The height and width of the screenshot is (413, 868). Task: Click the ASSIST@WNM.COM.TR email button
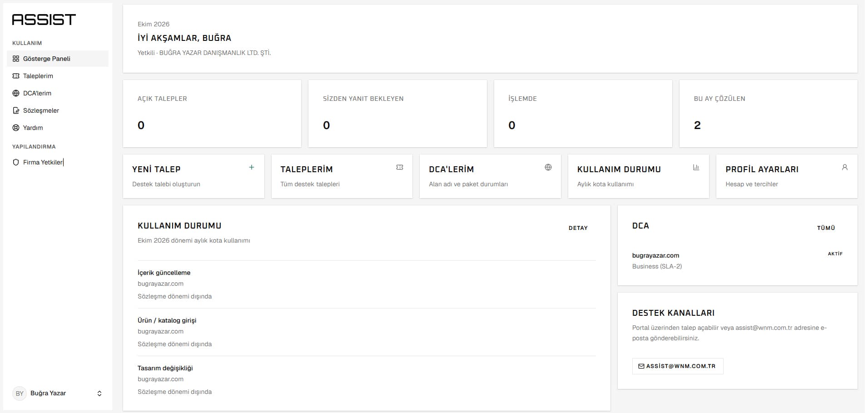678,366
